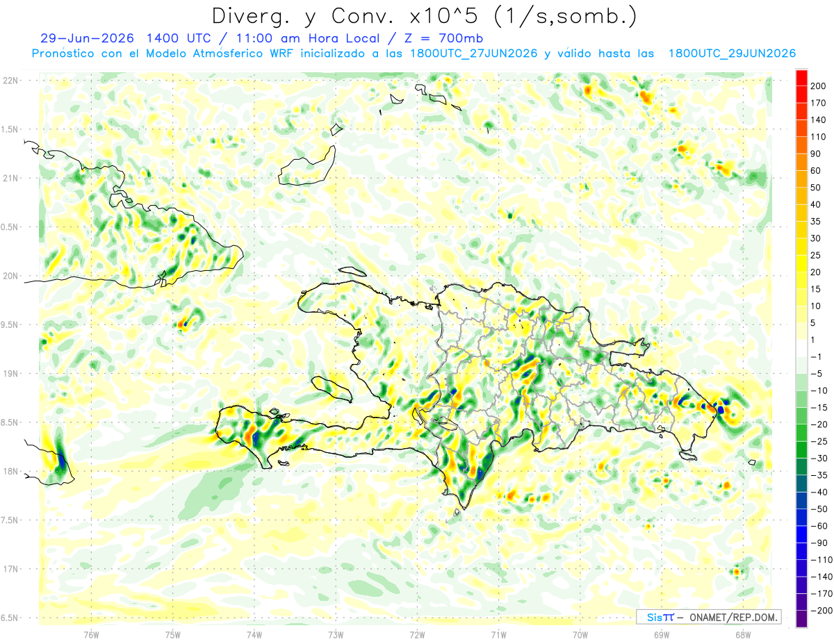Click the '76W' longitude axis label
The height and width of the screenshot is (644, 834).
click(91, 634)
